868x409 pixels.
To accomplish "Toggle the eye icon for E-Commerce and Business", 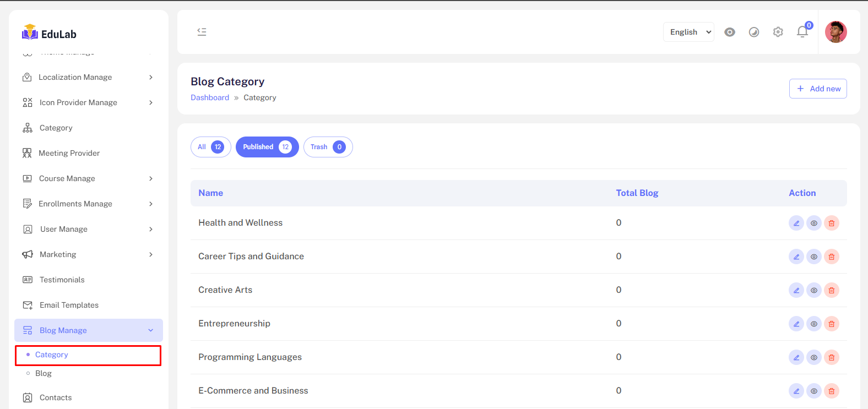I will (813, 391).
